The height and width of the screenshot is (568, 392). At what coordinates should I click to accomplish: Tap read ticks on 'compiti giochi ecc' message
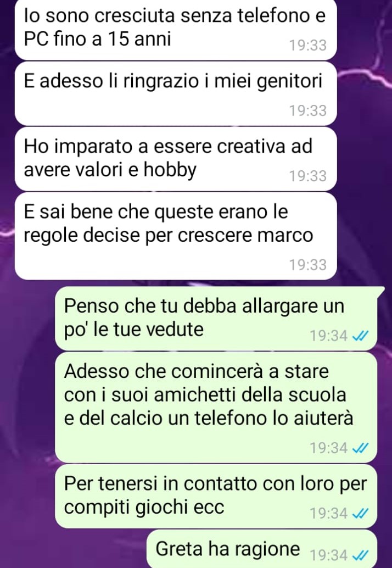360,513
